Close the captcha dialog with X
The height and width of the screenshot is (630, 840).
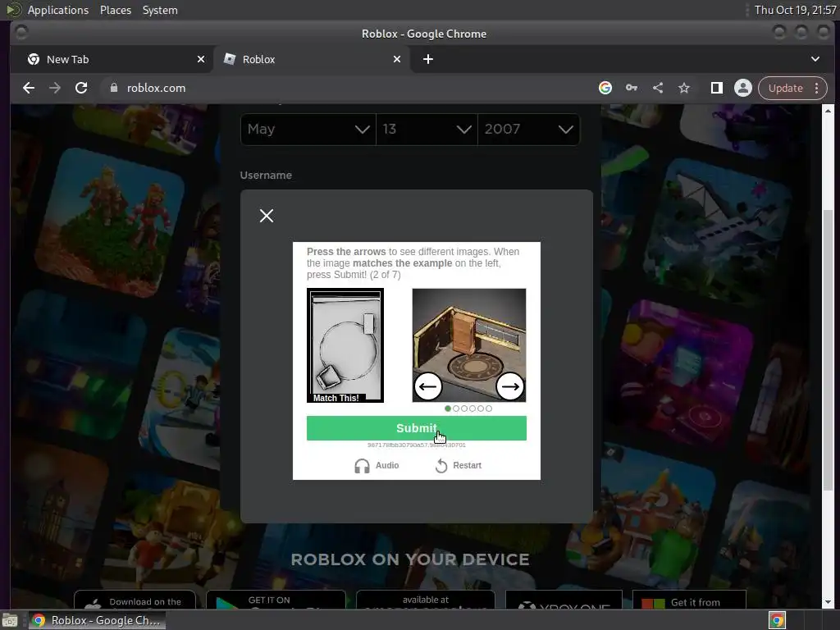(x=267, y=216)
